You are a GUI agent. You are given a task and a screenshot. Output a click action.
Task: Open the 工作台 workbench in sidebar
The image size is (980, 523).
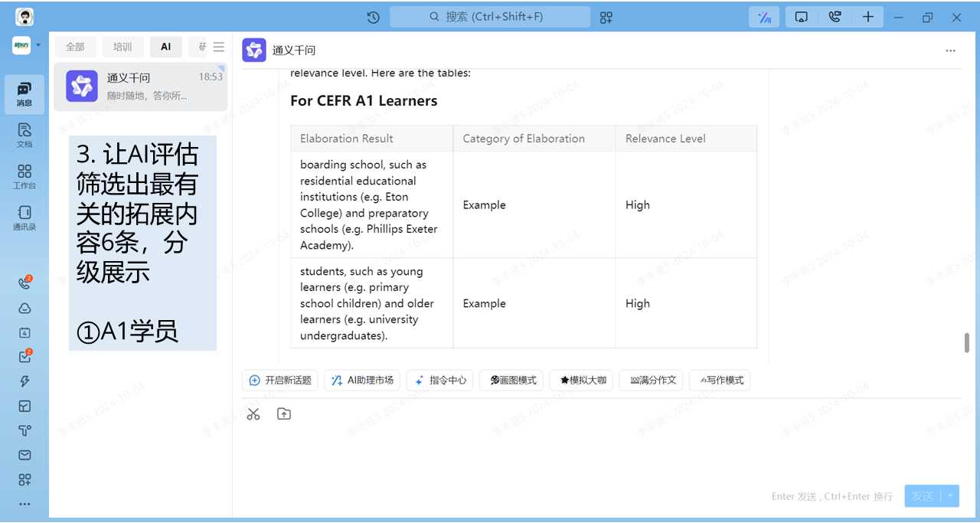point(24,176)
